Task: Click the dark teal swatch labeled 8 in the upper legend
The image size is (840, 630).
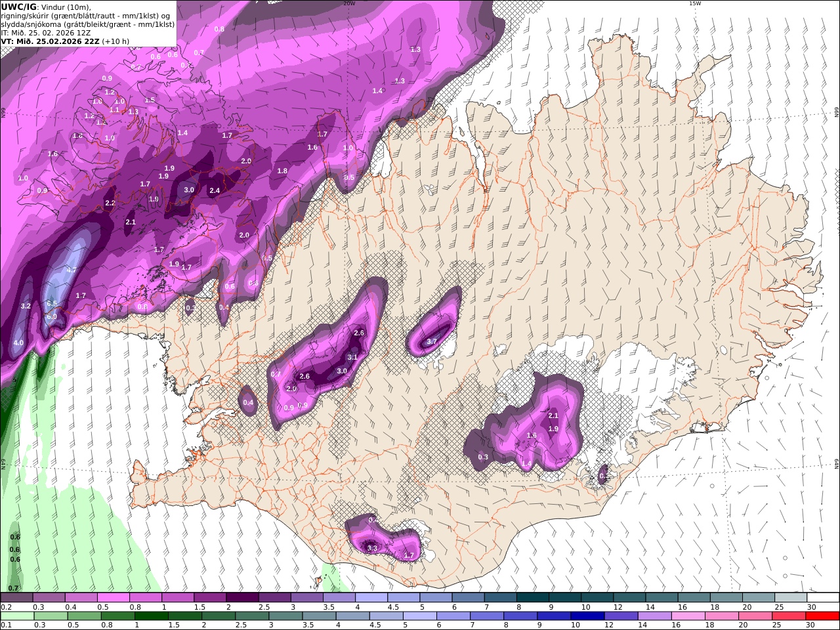Action: tap(532, 597)
